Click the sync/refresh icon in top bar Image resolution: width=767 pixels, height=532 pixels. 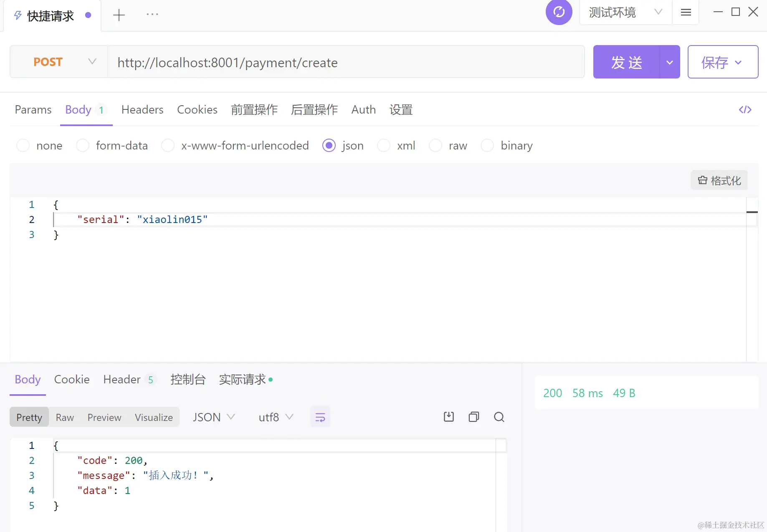pyautogui.click(x=559, y=13)
